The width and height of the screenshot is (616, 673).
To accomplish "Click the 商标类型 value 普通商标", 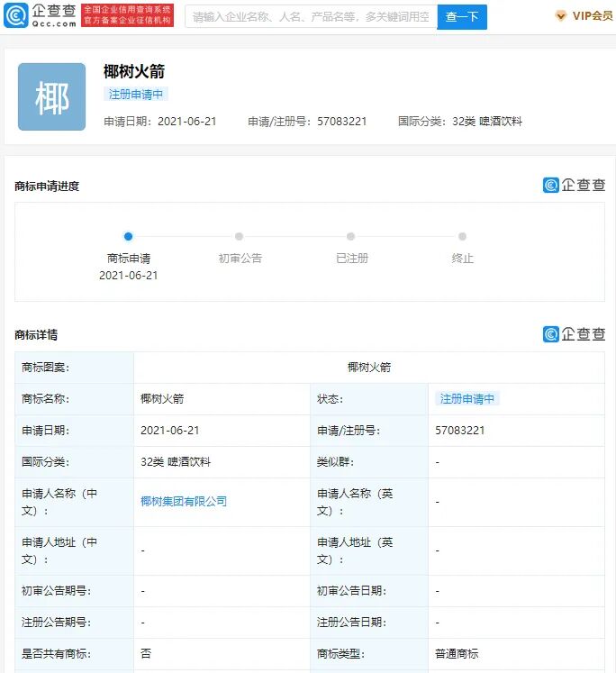I will point(457,654).
